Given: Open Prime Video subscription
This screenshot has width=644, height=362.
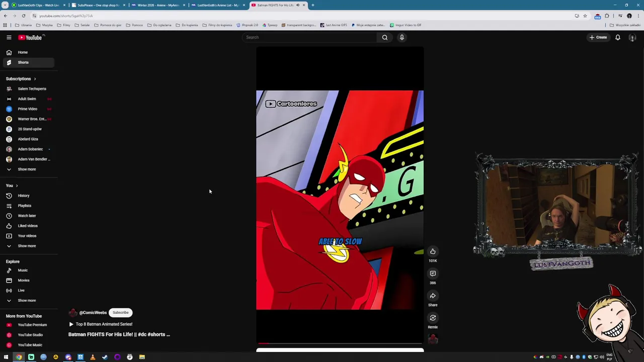Looking at the screenshot, I should [28, 109].
